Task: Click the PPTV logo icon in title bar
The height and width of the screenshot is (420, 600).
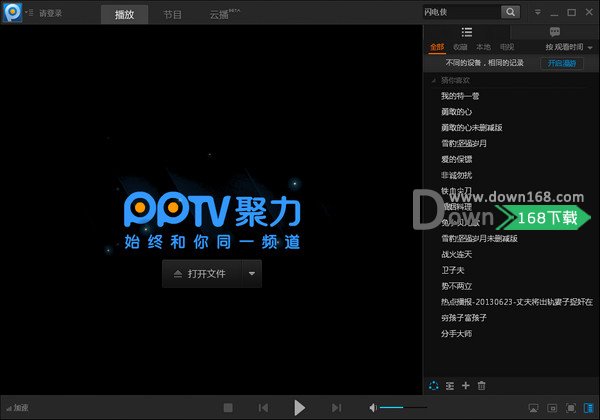Action: tap(13, 12)
